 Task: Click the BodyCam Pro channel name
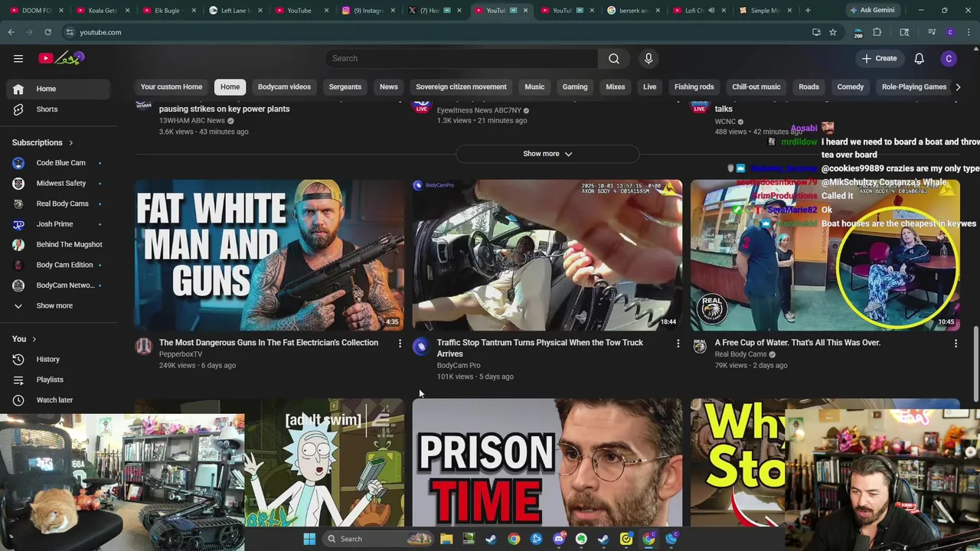tap(459, 365)
